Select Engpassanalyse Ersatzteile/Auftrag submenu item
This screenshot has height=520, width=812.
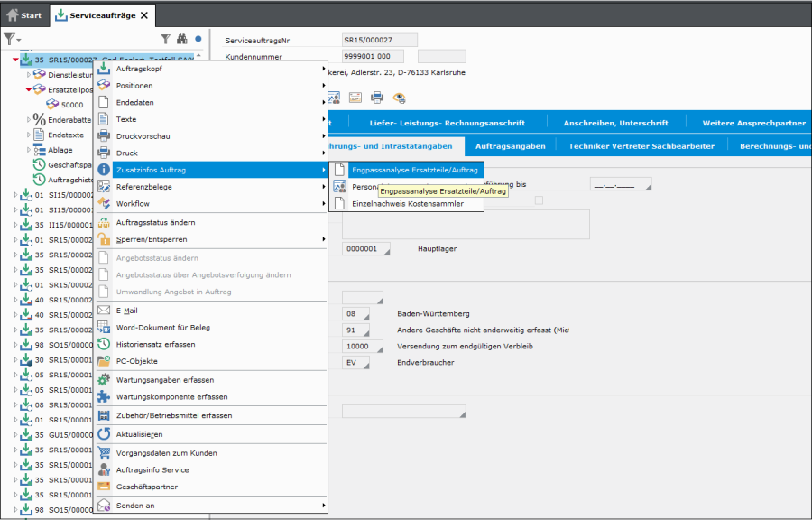pos(416,169)
